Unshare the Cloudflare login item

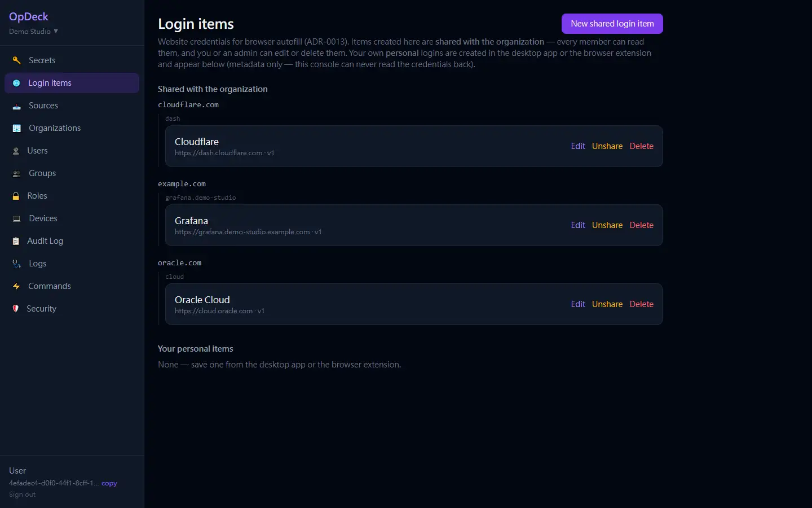tap(607, 146)
